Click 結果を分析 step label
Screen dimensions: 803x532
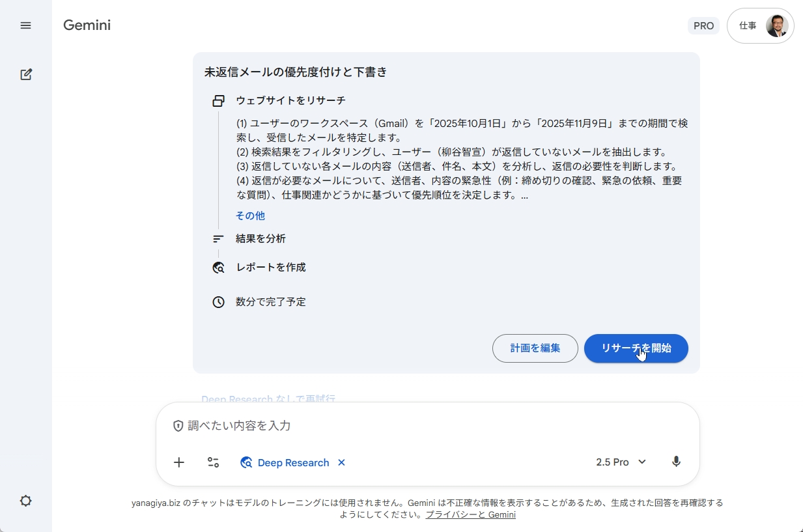261,238
